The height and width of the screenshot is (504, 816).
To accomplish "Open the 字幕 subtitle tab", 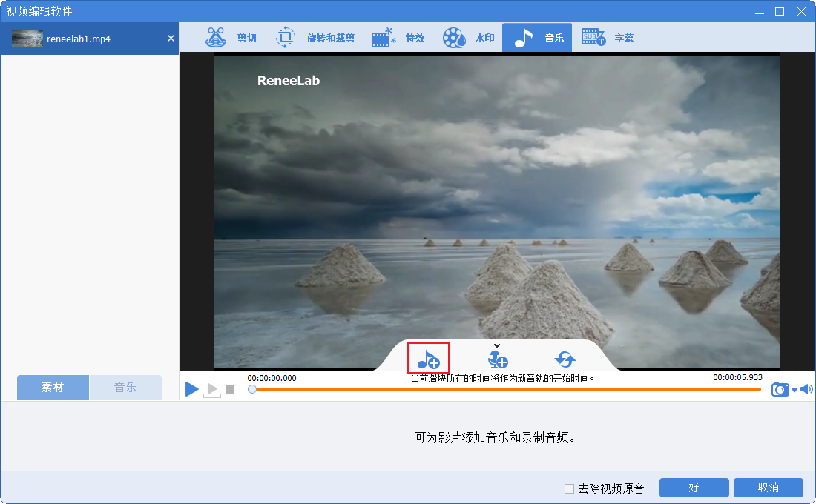I will coord(608,38).
